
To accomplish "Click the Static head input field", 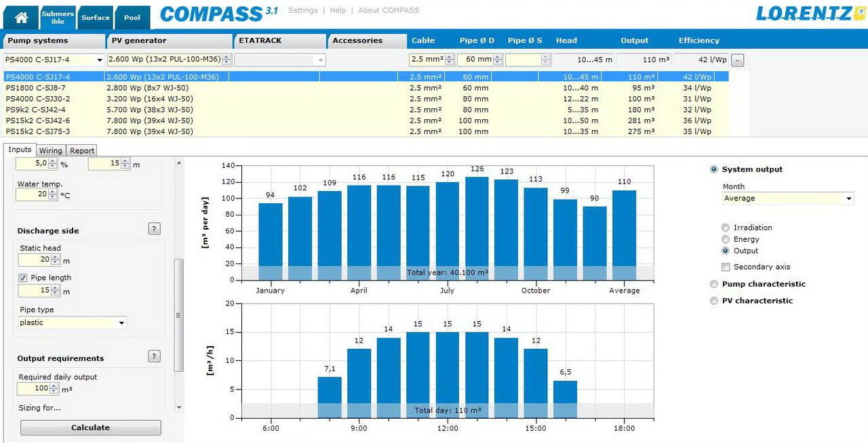I will (39, 260).
